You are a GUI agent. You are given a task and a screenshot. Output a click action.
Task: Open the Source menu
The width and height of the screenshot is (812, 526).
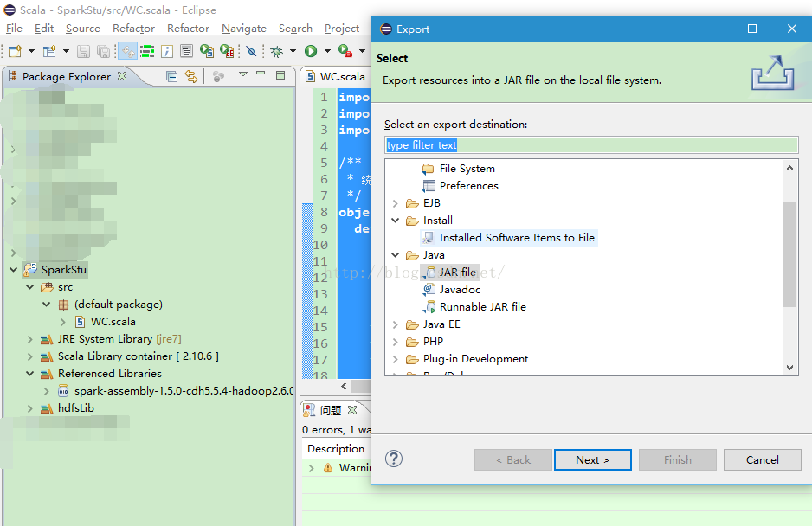[83, 29]
